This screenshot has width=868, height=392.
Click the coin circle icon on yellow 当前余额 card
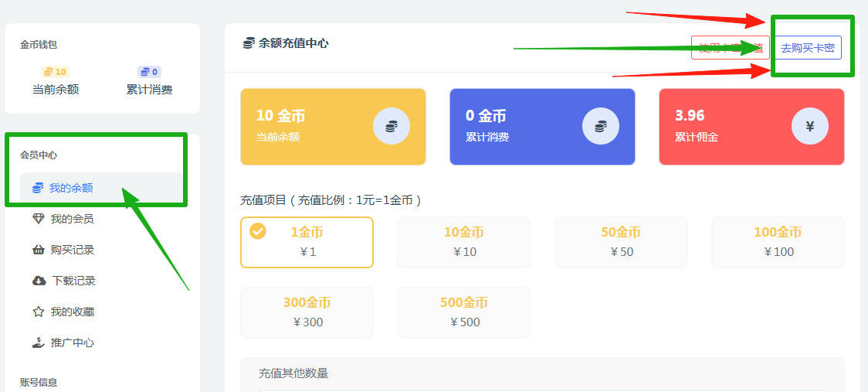(392, 127)
